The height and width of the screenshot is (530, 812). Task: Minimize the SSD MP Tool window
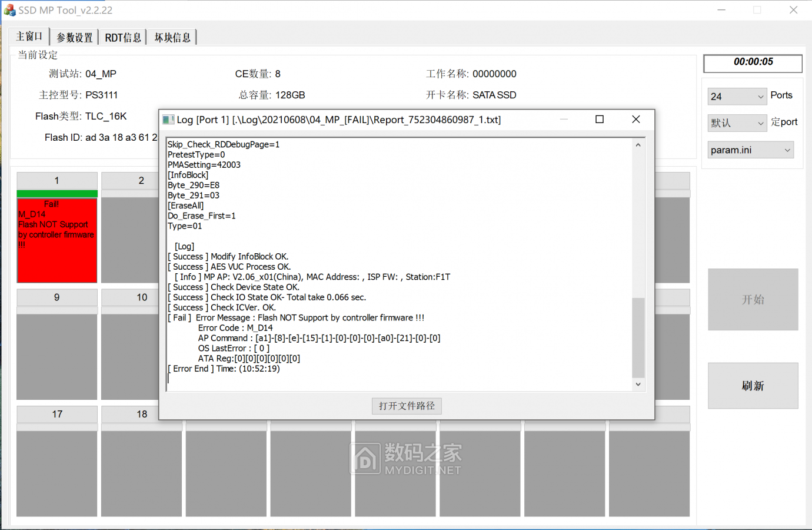pos(721,10)
